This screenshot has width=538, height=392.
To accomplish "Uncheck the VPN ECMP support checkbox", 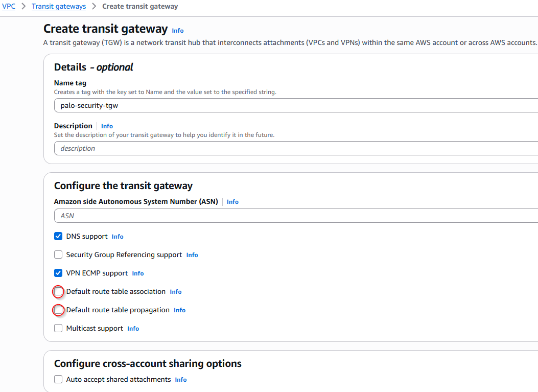I will [x=58, y=273].
